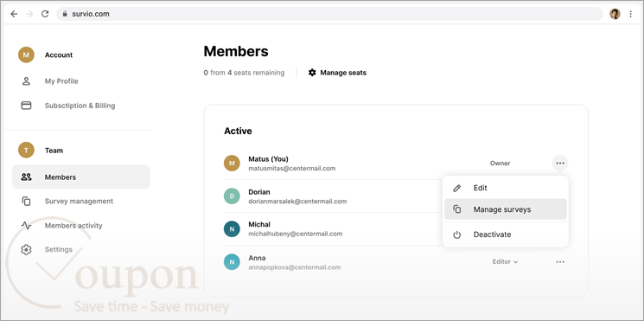Open the browser three-dot menu
This screenshot has height=321, width=644.
tap(630, 14)
